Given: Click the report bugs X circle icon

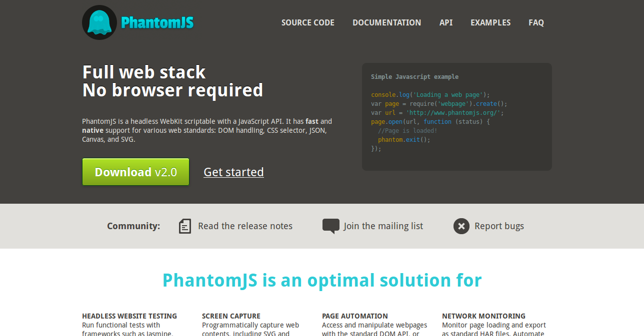Looking at the screenshot, I should pyautogui.click(x=461, y=226).
